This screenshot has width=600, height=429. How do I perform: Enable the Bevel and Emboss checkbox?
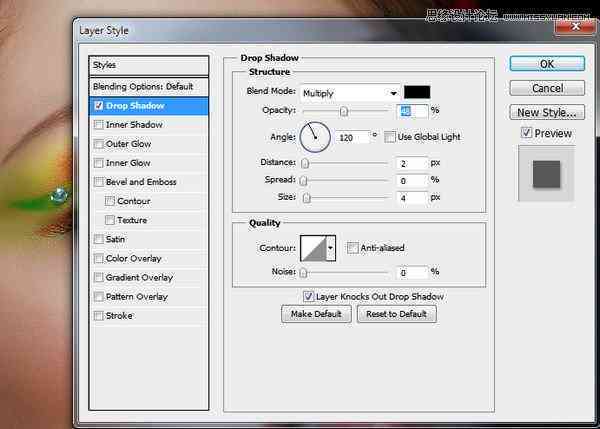click(x=98, y=182)
